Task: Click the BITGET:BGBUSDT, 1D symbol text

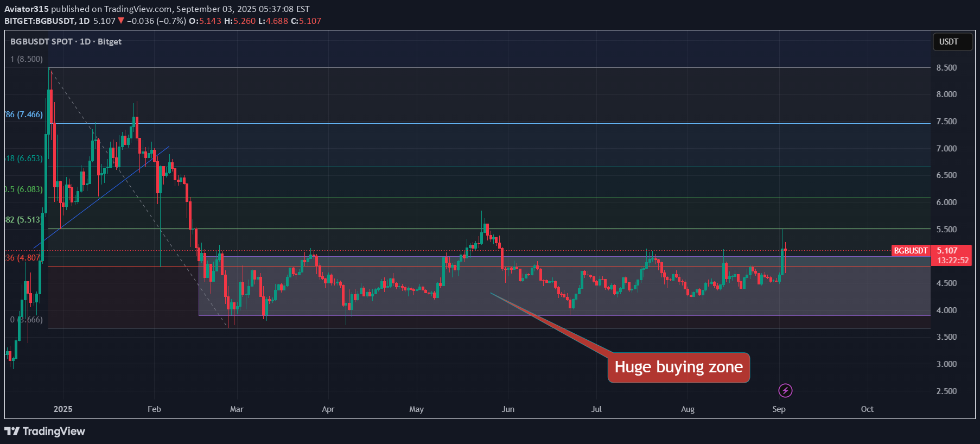Action: pyautogui.click(x=47, y=21)
